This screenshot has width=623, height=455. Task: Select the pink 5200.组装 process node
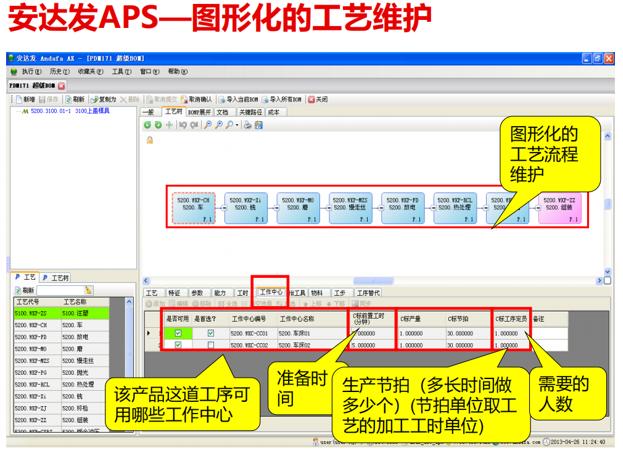tap(560, 208)
